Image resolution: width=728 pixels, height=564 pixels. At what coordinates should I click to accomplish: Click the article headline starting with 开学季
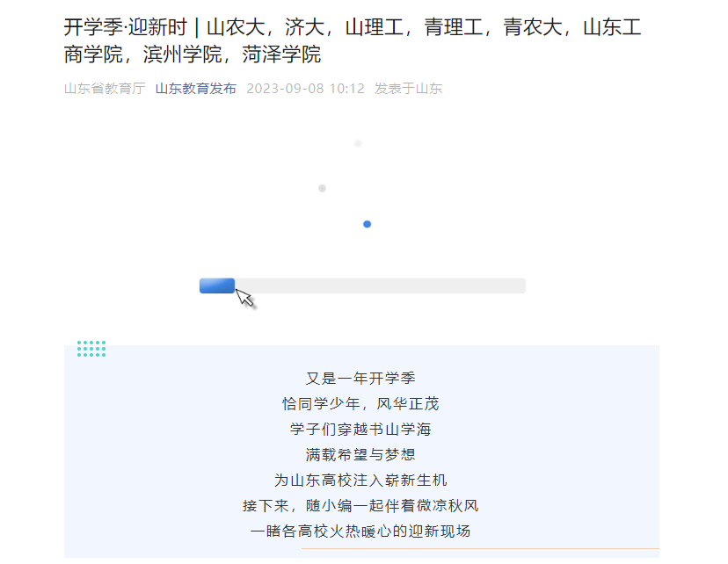coord(352,40)
